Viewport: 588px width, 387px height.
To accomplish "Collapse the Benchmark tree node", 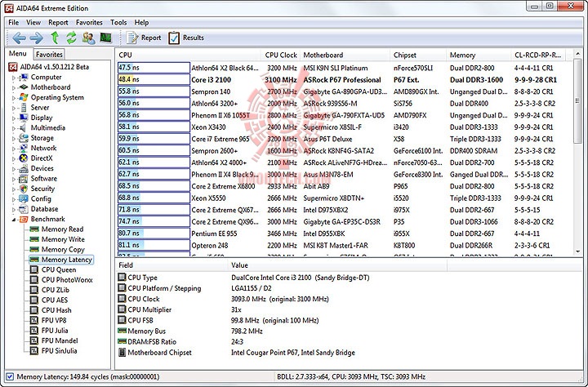I will (x=14, y=220).
